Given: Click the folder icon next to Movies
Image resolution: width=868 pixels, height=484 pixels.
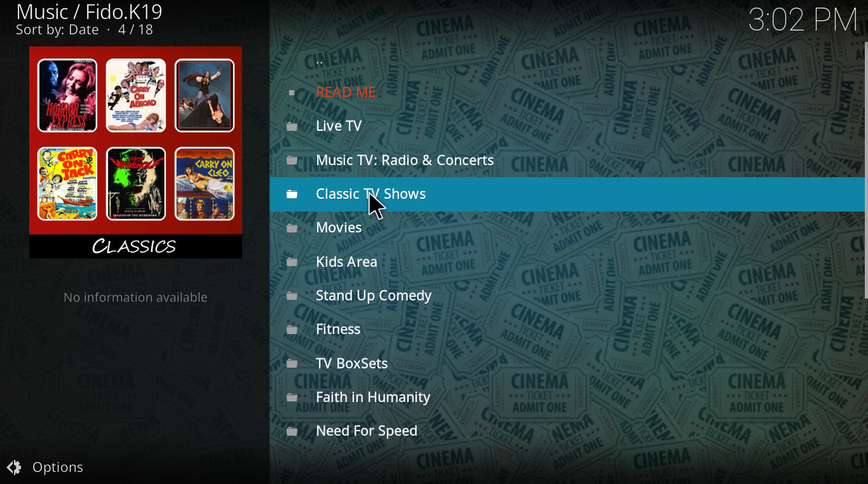Looking at the screenshot, I should (292, 228).
